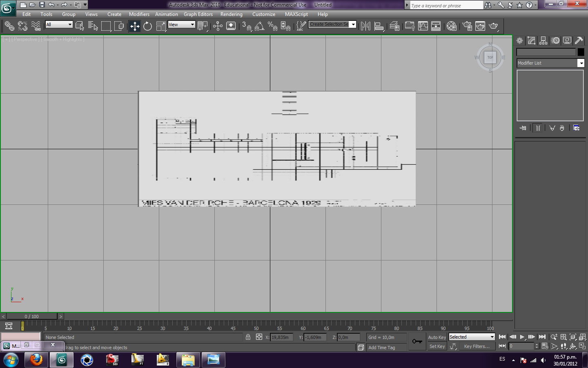Open the Mini Curve Editor on the trackbar

9,326
